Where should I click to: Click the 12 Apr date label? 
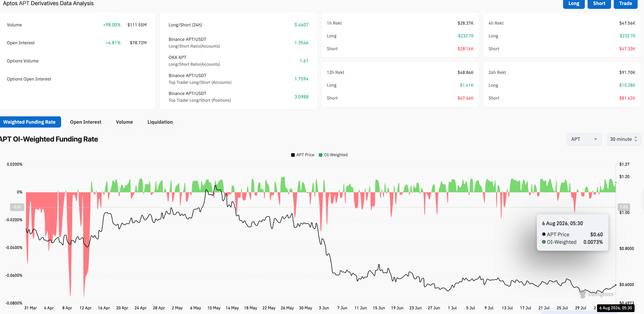(86, 308)
